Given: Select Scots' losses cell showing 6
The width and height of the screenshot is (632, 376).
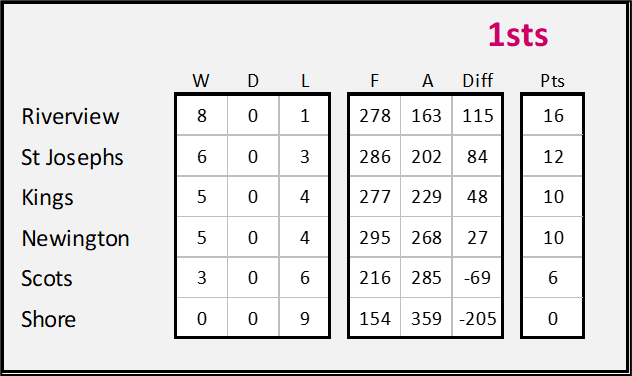Looking at the screenshot, I should (x=304, y=278).
